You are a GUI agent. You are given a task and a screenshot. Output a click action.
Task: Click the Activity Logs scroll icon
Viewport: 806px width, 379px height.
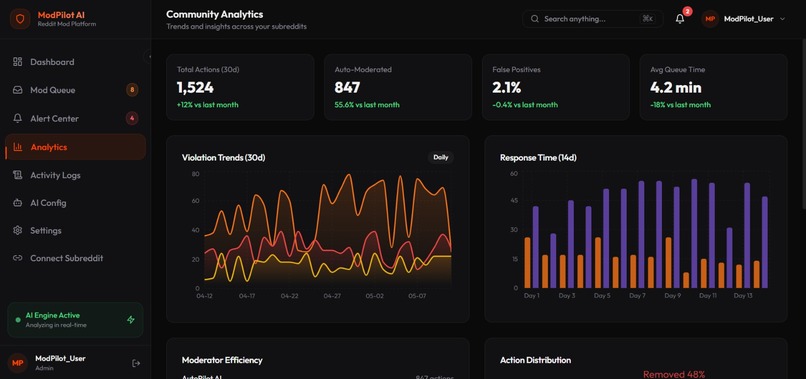17,175
